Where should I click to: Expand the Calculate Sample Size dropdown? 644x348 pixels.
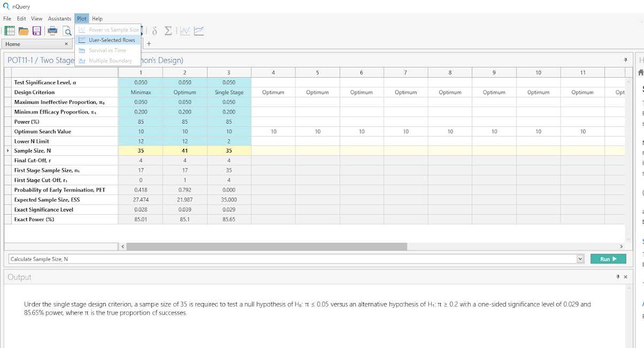point(580,259)
